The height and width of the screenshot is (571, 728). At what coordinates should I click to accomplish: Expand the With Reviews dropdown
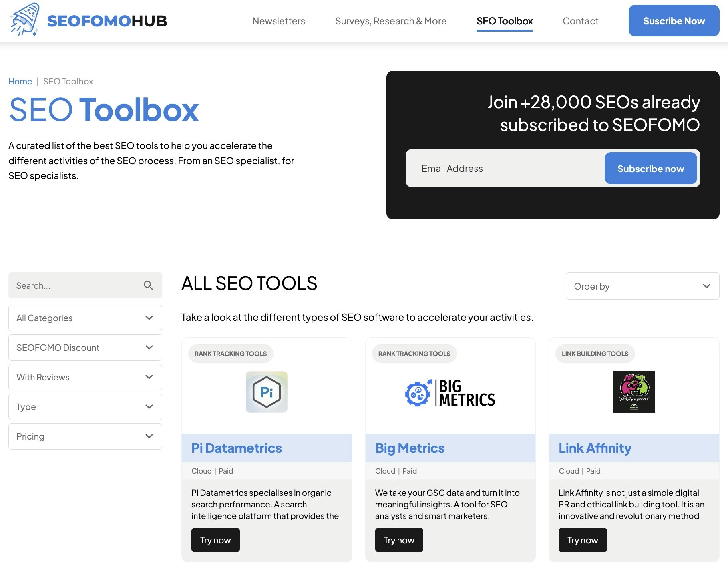click(85, 377)
